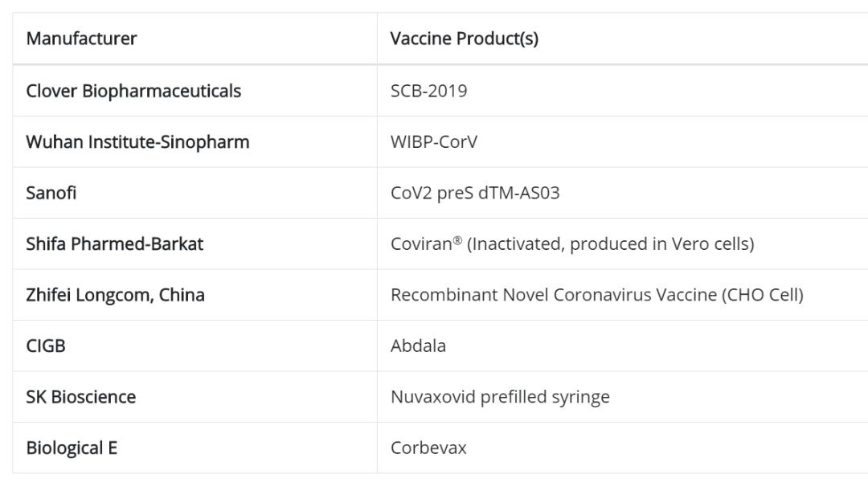This screenshot has width=868, height=499.
Task: Click Nuvaxovid prefilled syringe text
Action: [500, 397]
